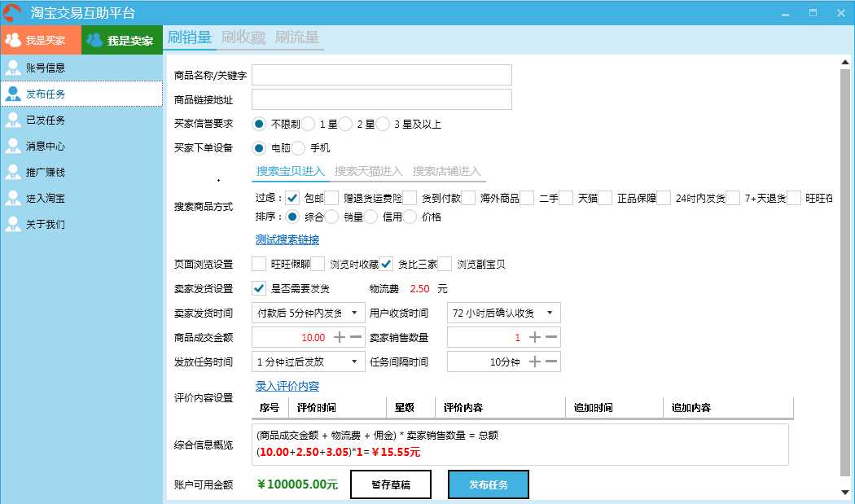Sort by 销量 radio button
The width and height of the screenshot is (855, 504).
point(331,217)
